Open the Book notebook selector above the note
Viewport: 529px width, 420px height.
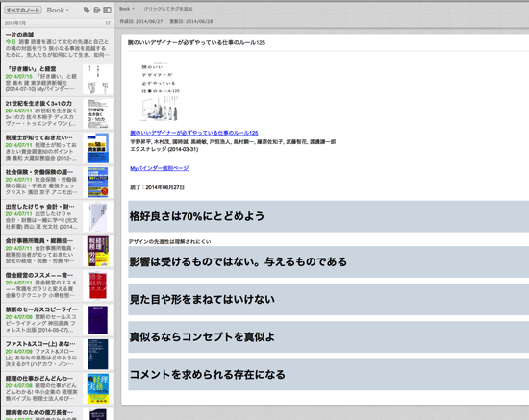pos(127,9)
